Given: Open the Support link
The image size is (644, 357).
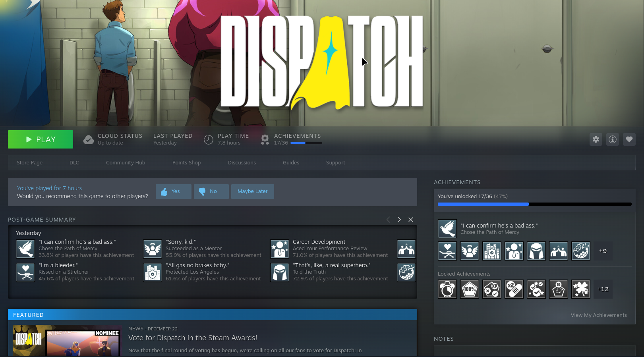Looking at the screenshot, I should (336, 163).
